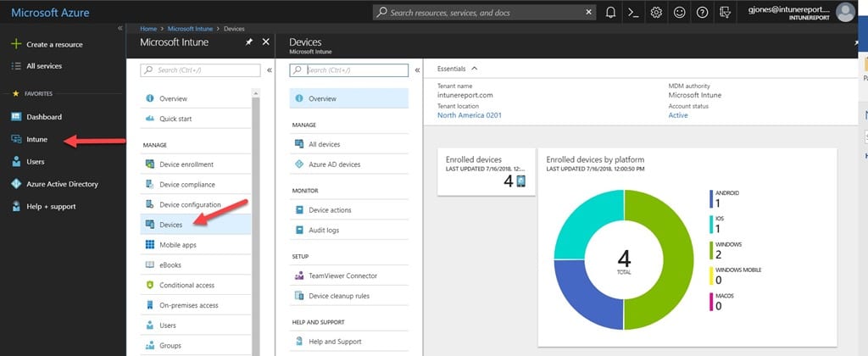Screen dimensions: 868x356
Task: Collapse the Essentials section
Action: coord(475,68)
